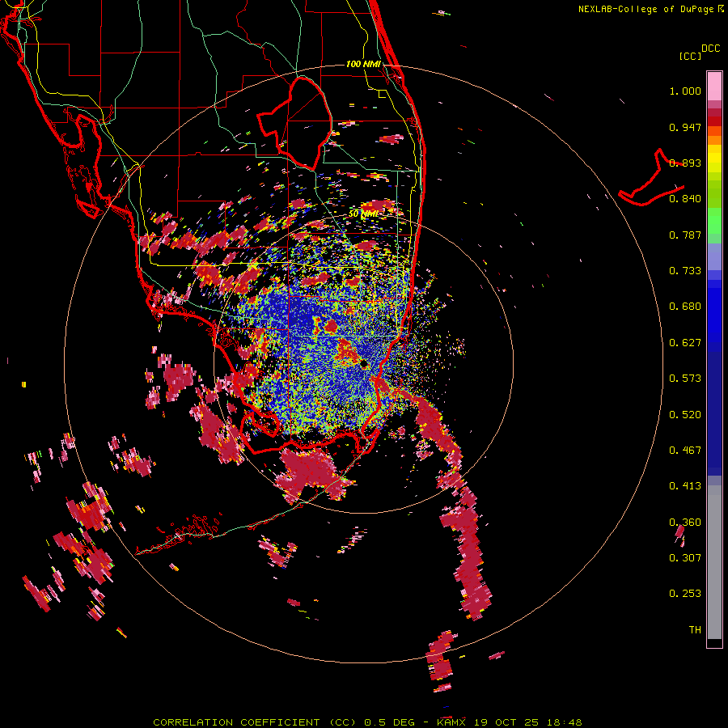Select the 0.520 legend value

pos(685,415)
